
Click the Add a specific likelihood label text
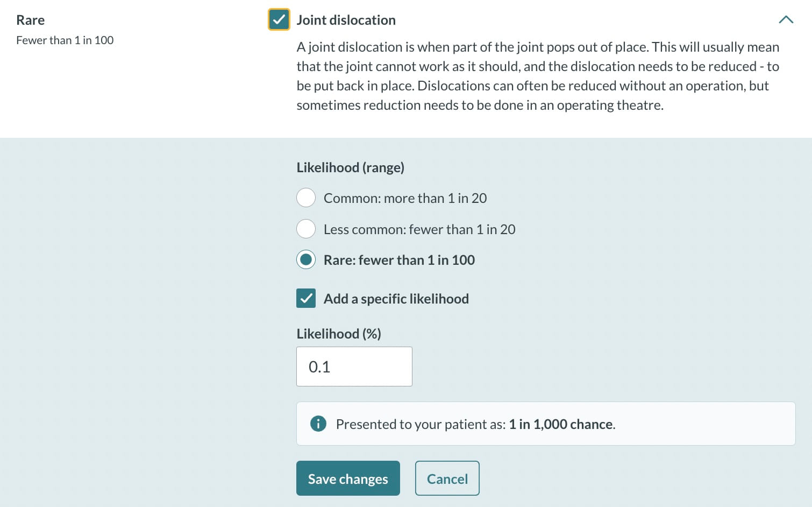396,298
